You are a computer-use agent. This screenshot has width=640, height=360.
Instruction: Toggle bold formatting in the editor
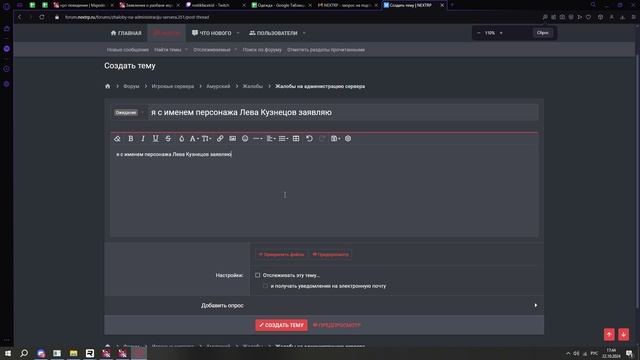click(131, 139)
